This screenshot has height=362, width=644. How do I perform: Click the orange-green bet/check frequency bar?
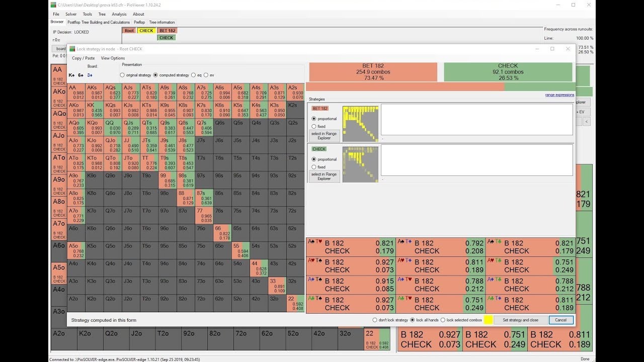pyautogui.click(x=441, y=87)
